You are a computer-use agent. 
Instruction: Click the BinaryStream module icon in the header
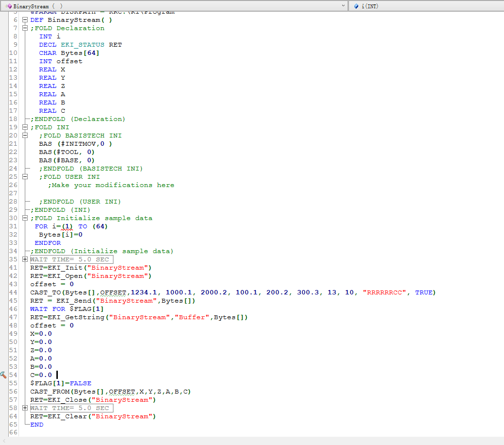[9, 6]
